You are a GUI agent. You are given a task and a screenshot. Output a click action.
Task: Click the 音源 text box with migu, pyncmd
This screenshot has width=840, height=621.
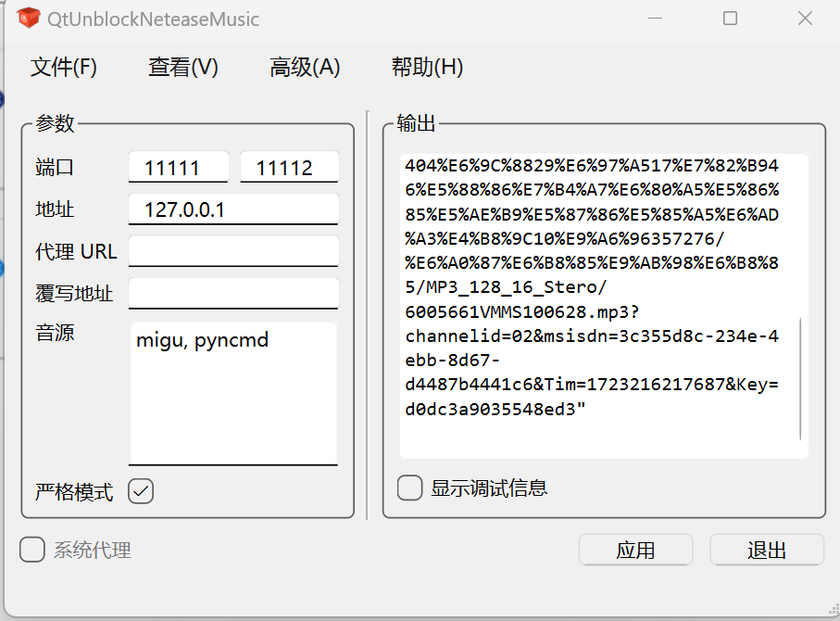pyautogui.click(x=233, y=394)
